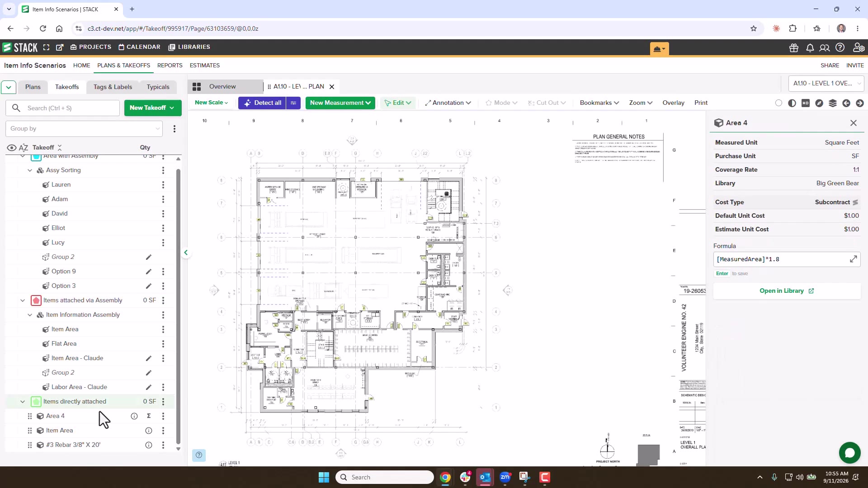Click the New Takeoff button
Viewport: 868px width, 488px height.
click(x=153, y=108)
